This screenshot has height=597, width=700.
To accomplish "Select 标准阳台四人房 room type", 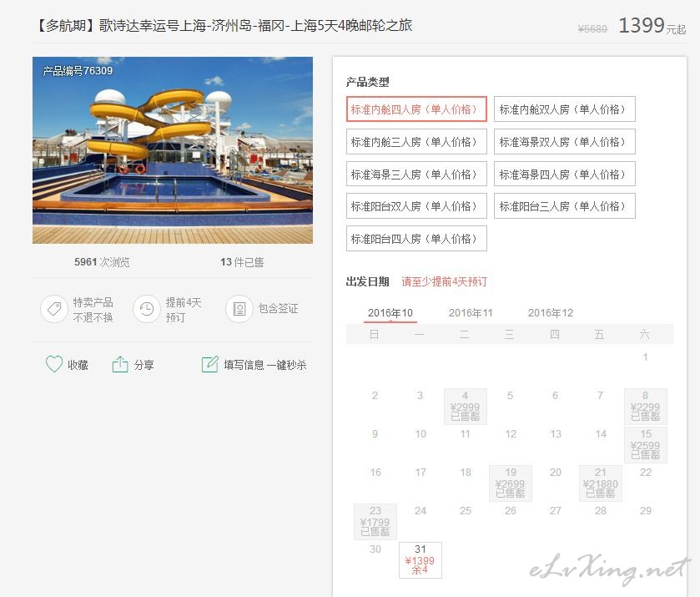I will tap(416, 239).
